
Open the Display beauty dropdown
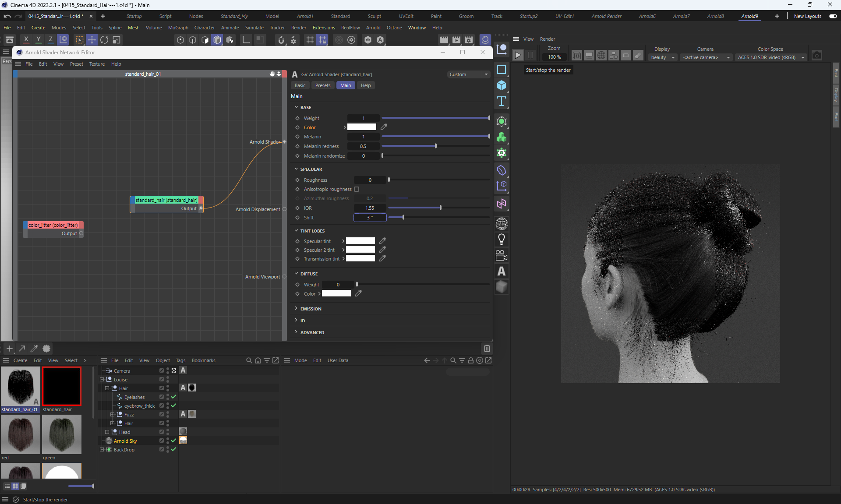[663, 57]
